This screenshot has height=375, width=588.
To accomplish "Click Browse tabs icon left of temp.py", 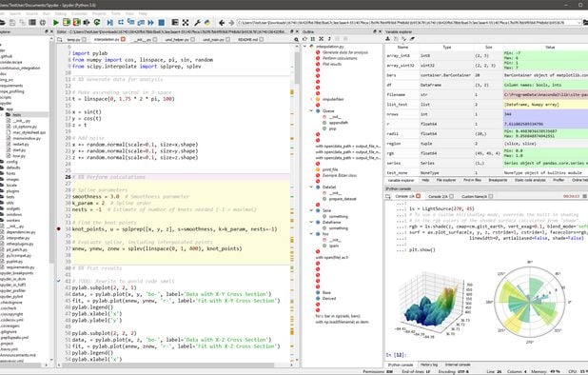I will click(x=60, y=39).
